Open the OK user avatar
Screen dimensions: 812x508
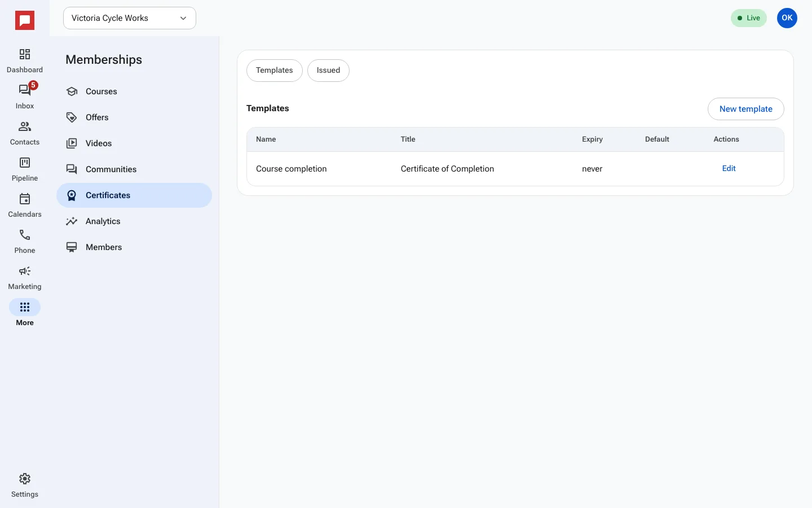(787, 18)
